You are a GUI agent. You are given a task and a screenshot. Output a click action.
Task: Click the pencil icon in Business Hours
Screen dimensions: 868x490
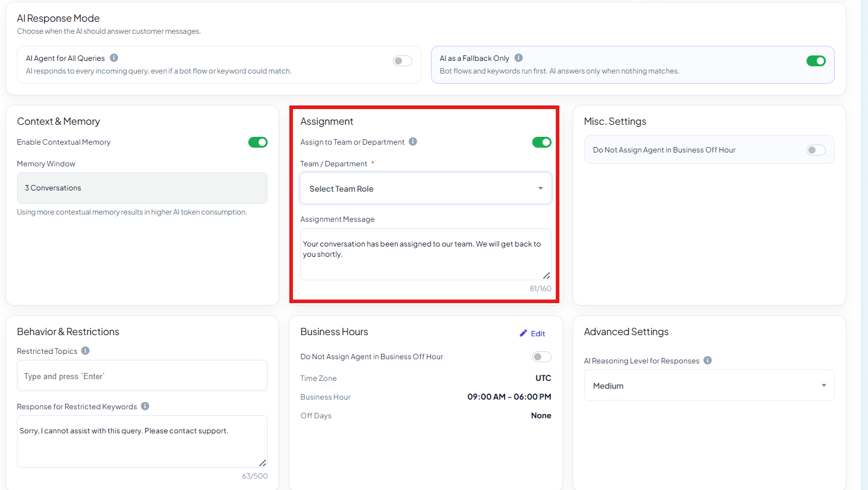523,333
